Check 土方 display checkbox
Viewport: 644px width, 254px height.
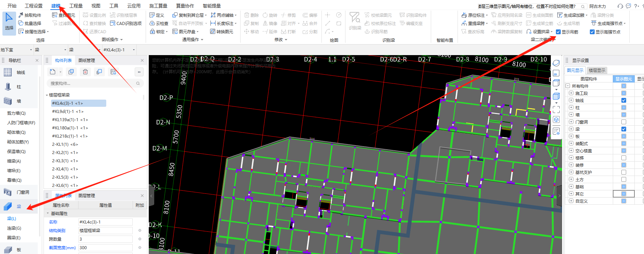(x=624, y=179)
